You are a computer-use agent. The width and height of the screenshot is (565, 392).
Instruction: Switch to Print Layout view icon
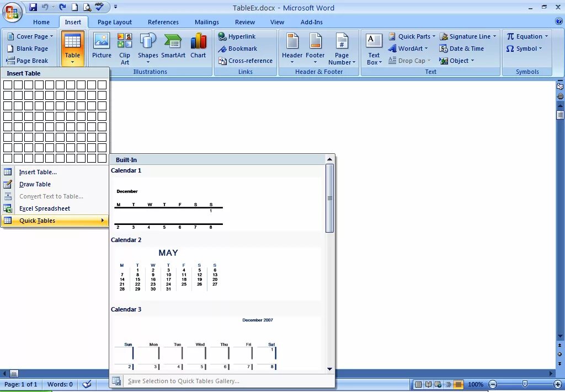point(418,384)
